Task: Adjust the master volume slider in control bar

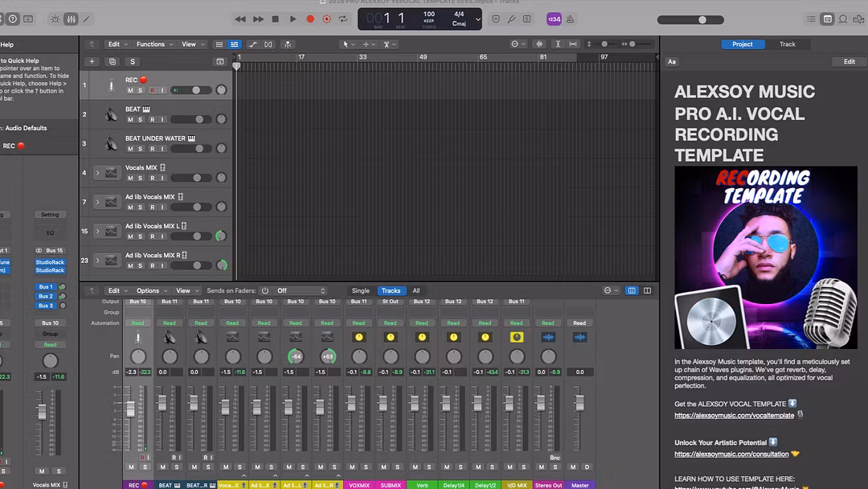Action: click(x=690, y=20)
